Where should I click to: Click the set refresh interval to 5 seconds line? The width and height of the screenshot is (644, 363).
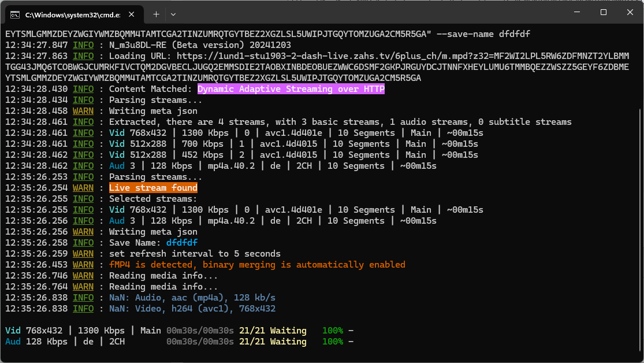(195, 254)
